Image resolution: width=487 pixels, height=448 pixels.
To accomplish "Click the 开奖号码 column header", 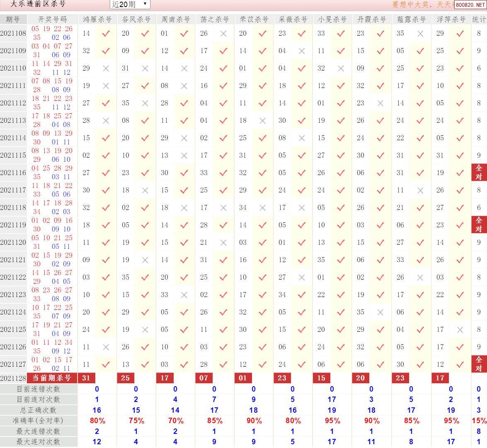I will pyautogui.click(x=52, y=19).
